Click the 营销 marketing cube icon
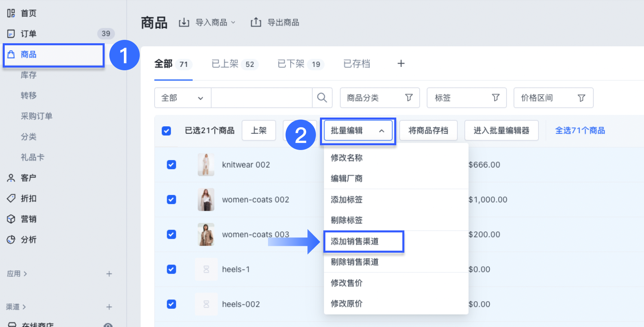Image resolution: width=644 pixels, height=327 pixels. (x=11, y=219)
